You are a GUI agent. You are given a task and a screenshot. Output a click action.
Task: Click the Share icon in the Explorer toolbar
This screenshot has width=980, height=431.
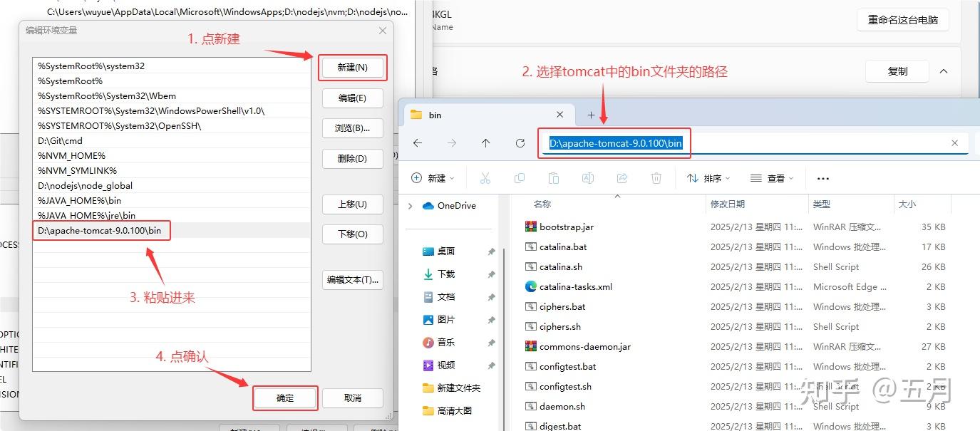pyautogui.click(x=621, y=178)
